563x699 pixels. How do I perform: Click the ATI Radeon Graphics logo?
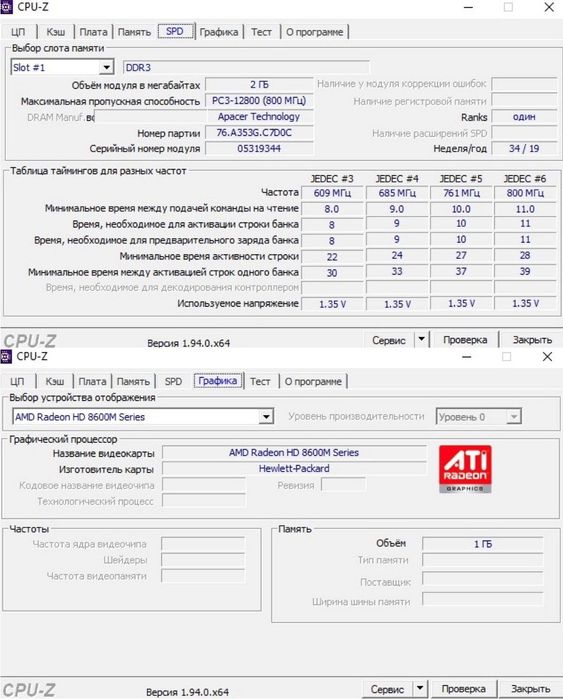465,469
